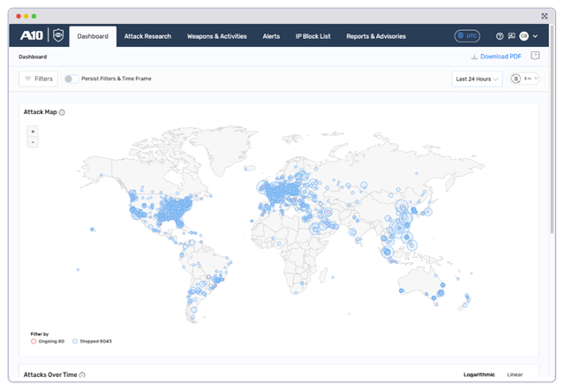Click the page help icon beside Download PDF
The width and height of the screenshot is (565, 392).
tap(535, 56)
